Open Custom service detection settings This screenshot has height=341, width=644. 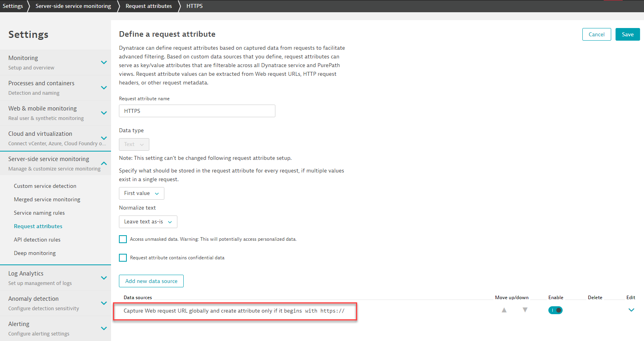tap(45, 186)
